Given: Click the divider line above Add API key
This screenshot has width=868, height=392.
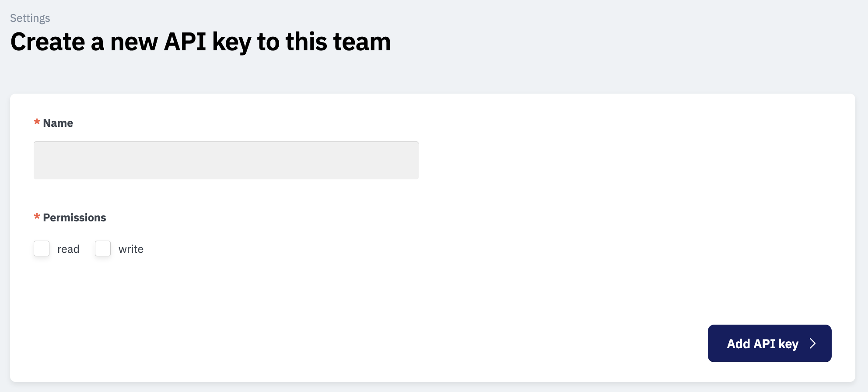Looking at the screenshot, I should [x=432, y=296].
